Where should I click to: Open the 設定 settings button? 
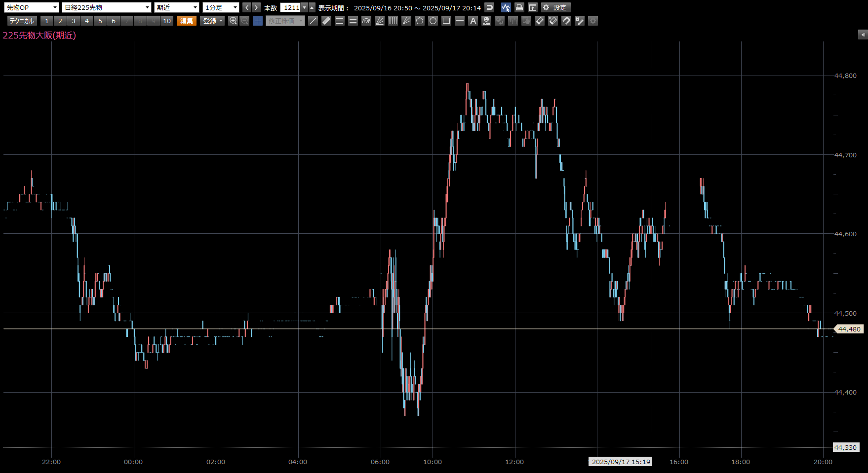(555, 7)
